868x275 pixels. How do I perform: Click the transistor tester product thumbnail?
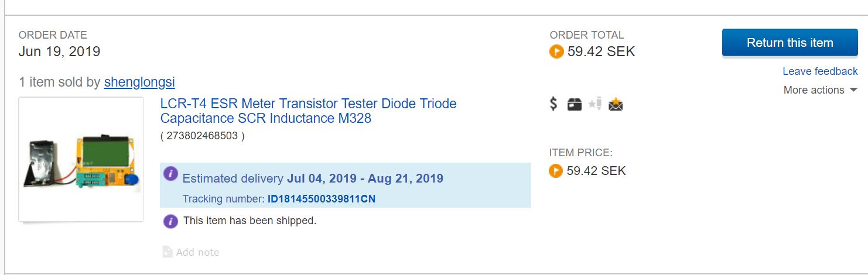pyautogui.click(x=81, y=159)
